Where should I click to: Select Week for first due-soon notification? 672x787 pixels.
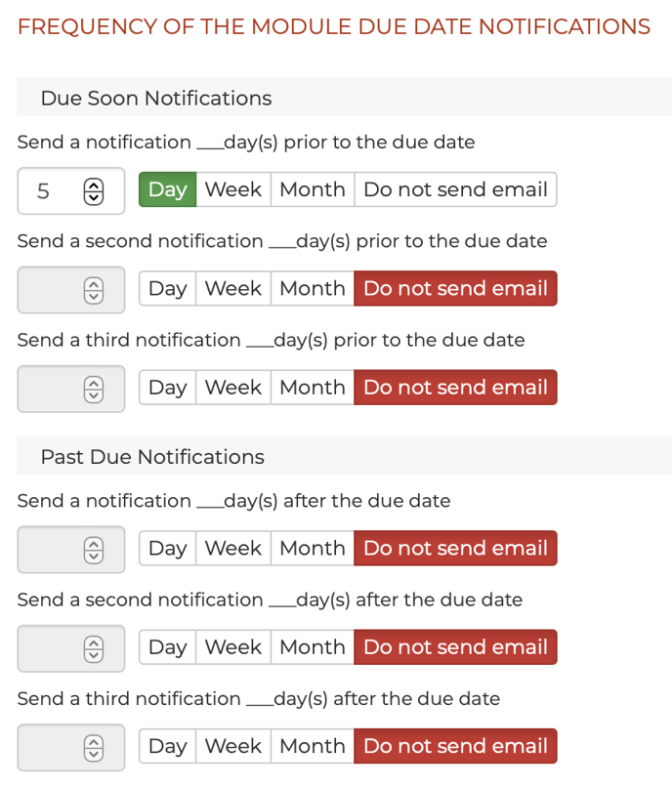point(232,189)
